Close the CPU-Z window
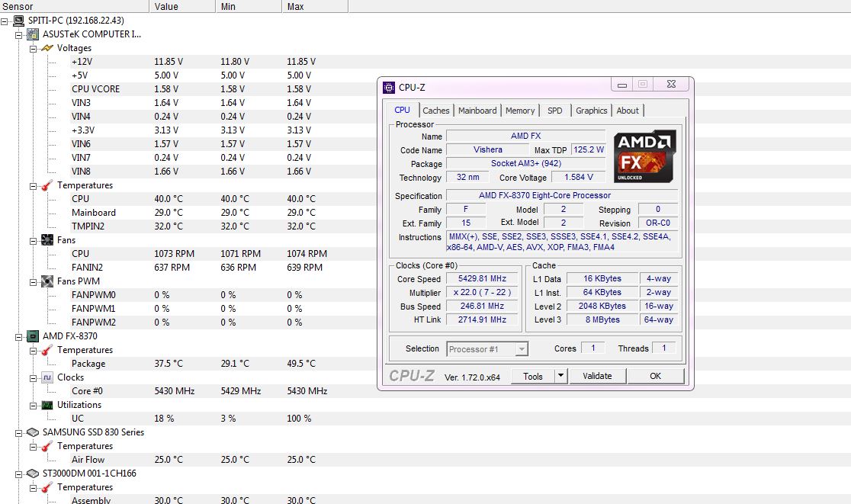This screenshot has height=504, width=851. [671, 85]
